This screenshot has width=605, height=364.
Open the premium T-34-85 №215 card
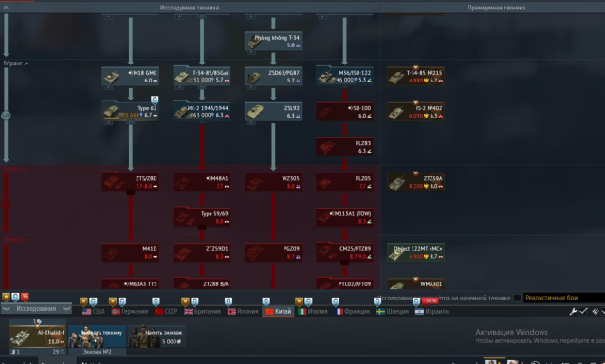[x=415, y=77]
